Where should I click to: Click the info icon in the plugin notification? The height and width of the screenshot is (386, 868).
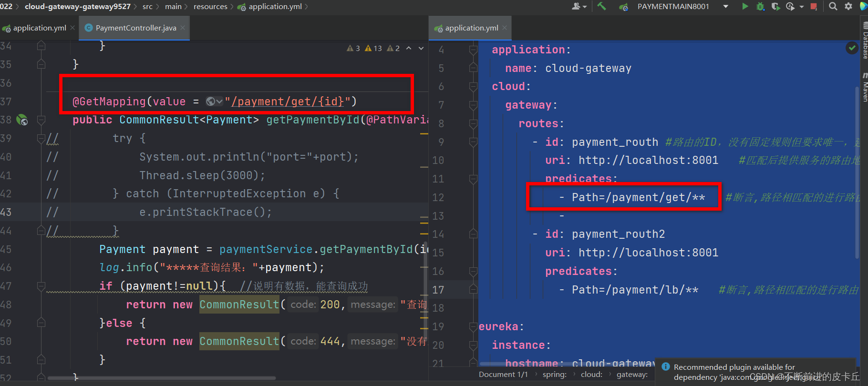(x=666, y=366)
